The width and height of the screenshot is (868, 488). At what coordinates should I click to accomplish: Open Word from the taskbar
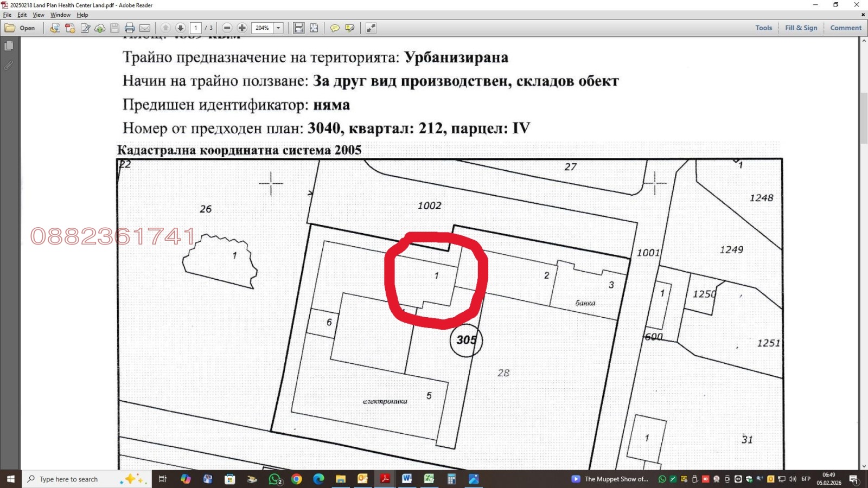click(x=407, y=479)
